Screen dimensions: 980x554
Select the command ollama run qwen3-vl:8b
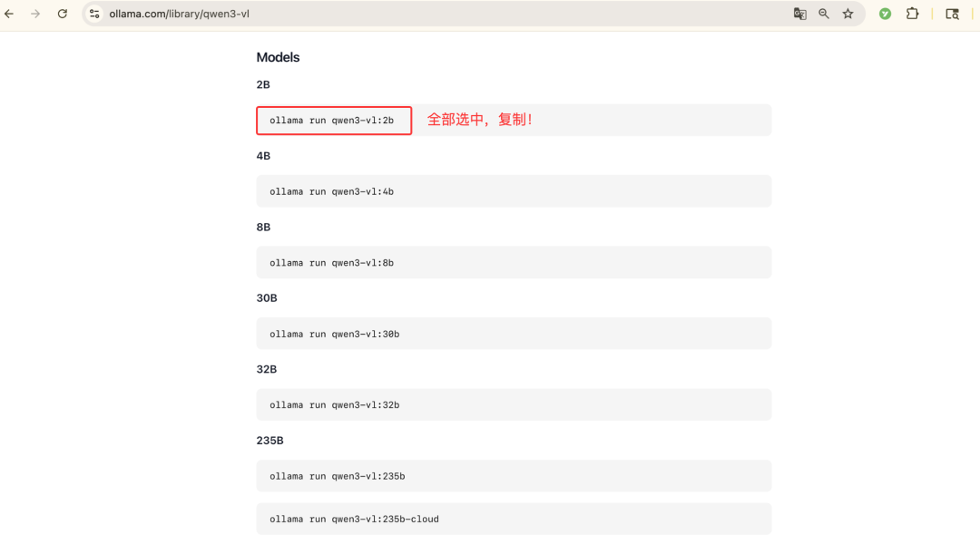[x=332, y=263]
